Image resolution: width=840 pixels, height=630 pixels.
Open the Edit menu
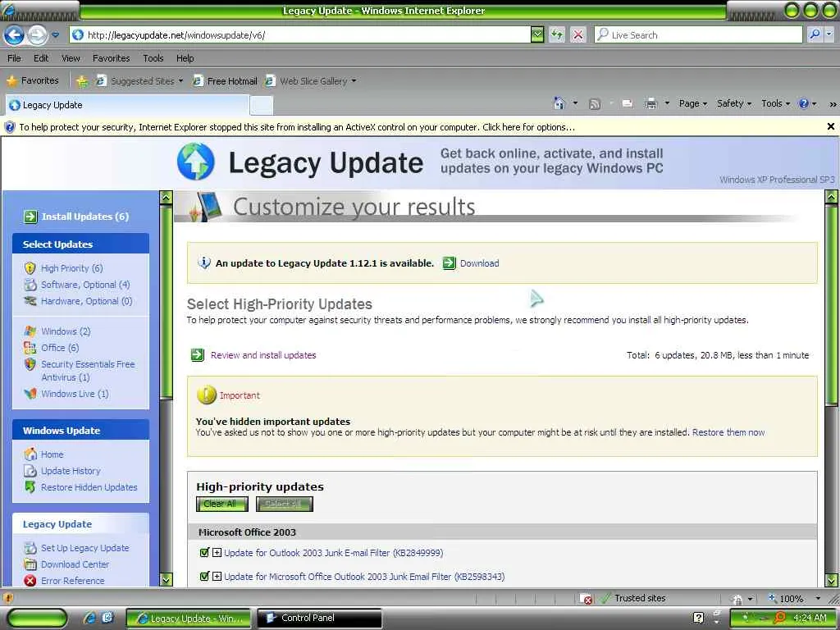41,58
